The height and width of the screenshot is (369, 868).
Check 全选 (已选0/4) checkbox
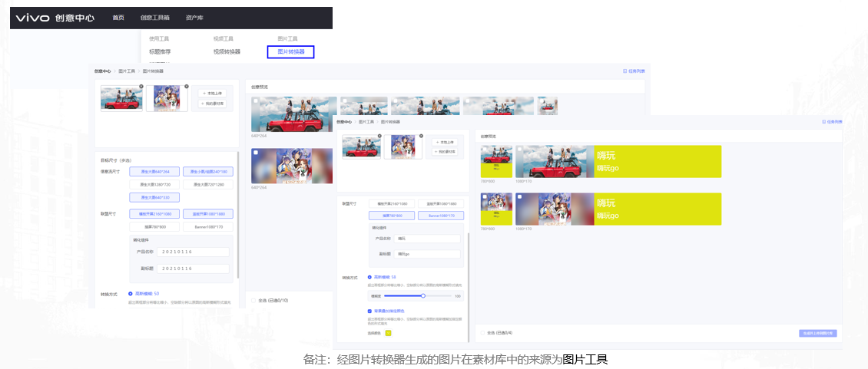(482, 333)
